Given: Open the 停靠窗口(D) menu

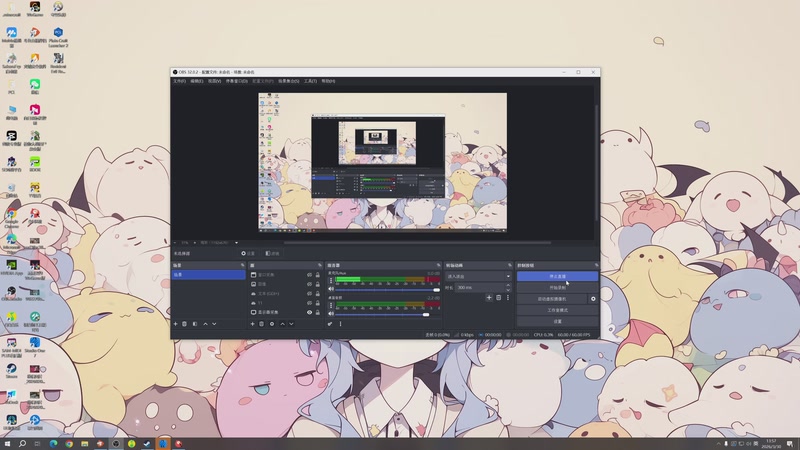Looking at the screenshot, I should [237, 81].
